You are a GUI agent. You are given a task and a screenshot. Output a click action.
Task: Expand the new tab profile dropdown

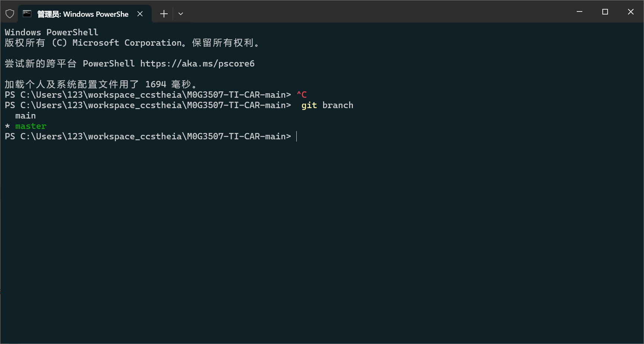(x=181, y=14)
